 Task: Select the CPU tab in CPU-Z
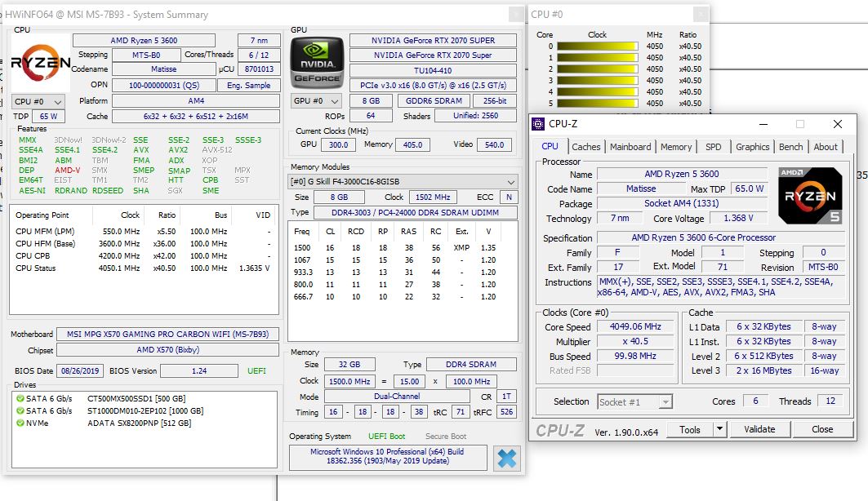coord(550,146)
